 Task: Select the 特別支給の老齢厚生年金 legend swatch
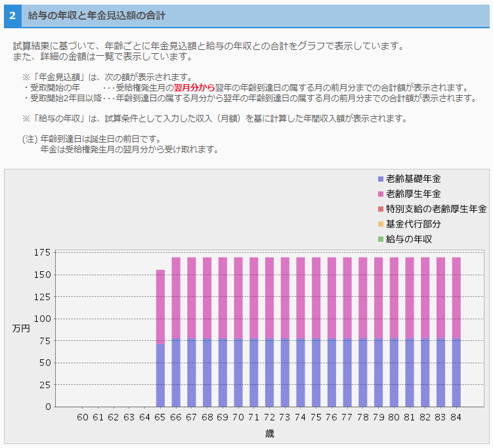pyautogui.click(x=381, y=209)
